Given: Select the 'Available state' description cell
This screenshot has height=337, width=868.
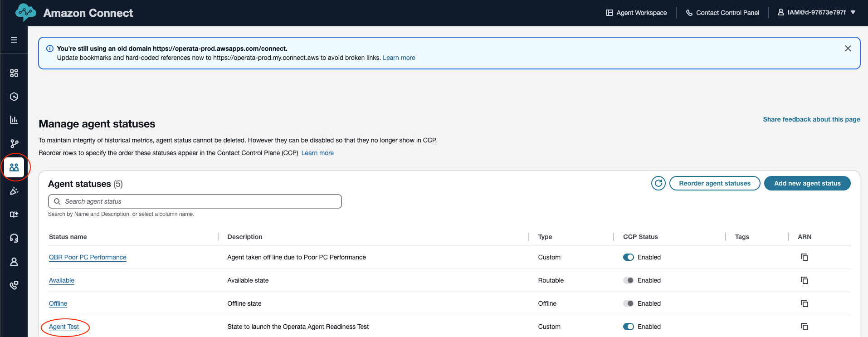Looking at the screenshot, I should pyautogui.click(x=248, y=280).
